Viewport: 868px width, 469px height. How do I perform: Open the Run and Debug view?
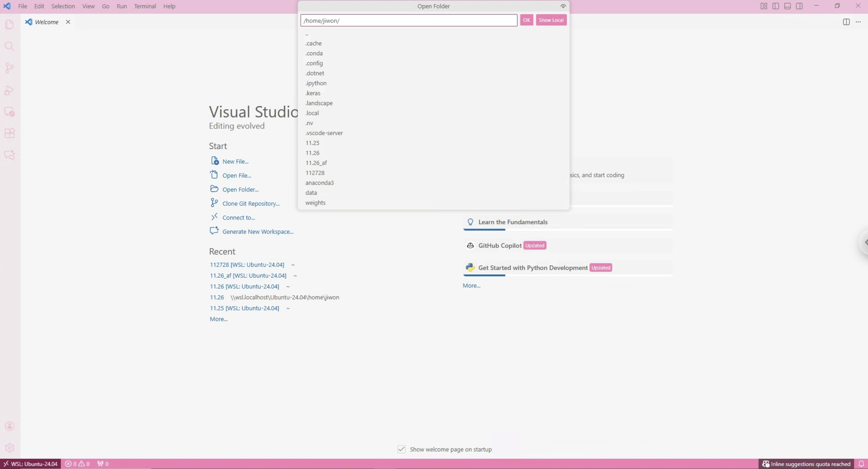pos(9,90)
